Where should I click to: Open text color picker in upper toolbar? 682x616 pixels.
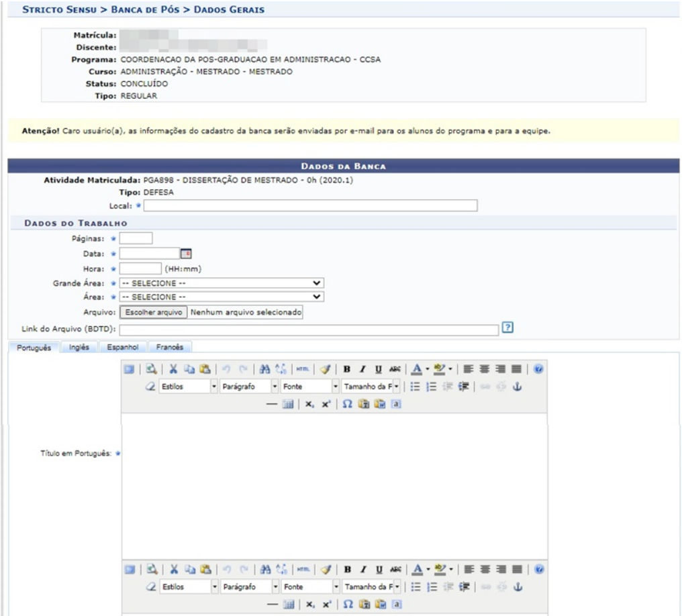tap(417, 369)
